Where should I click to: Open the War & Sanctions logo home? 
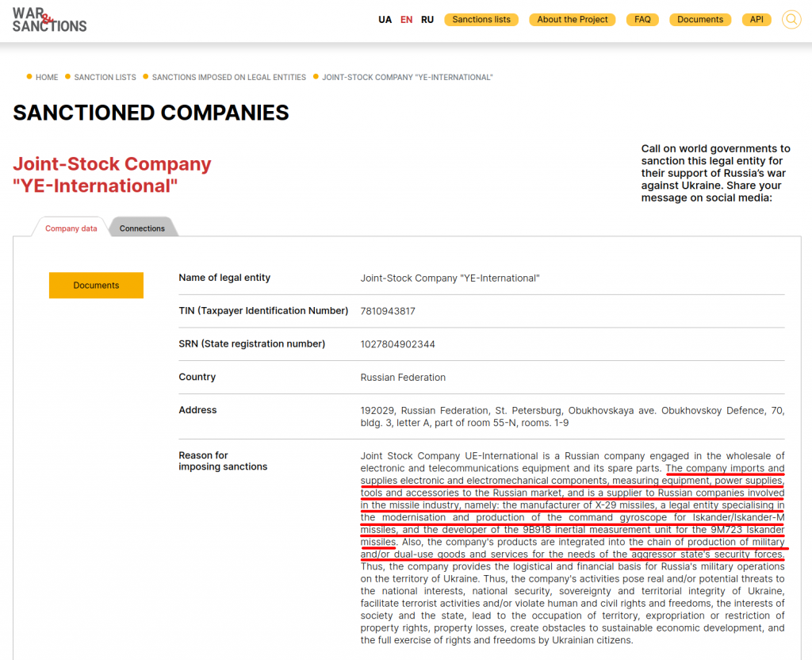(49, 20)
